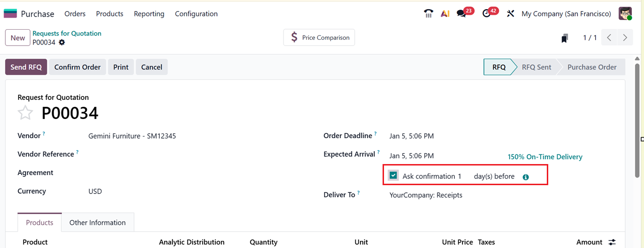Click the gear icon beside P00034

click(x=62, y=42)
